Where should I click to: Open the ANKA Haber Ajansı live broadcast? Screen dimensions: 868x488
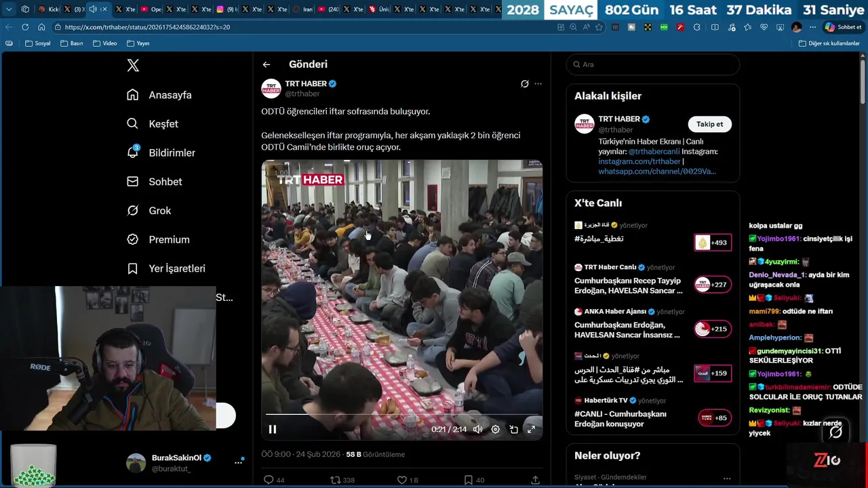point(627,329)
